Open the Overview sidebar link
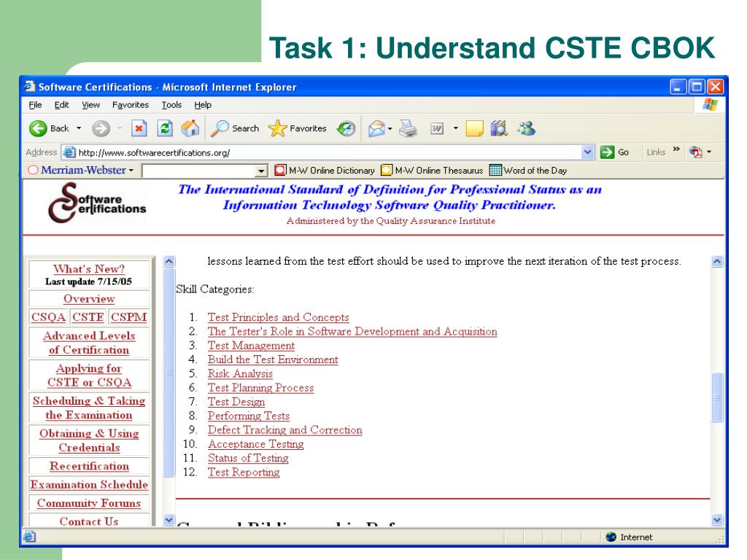 pos(89,299)
